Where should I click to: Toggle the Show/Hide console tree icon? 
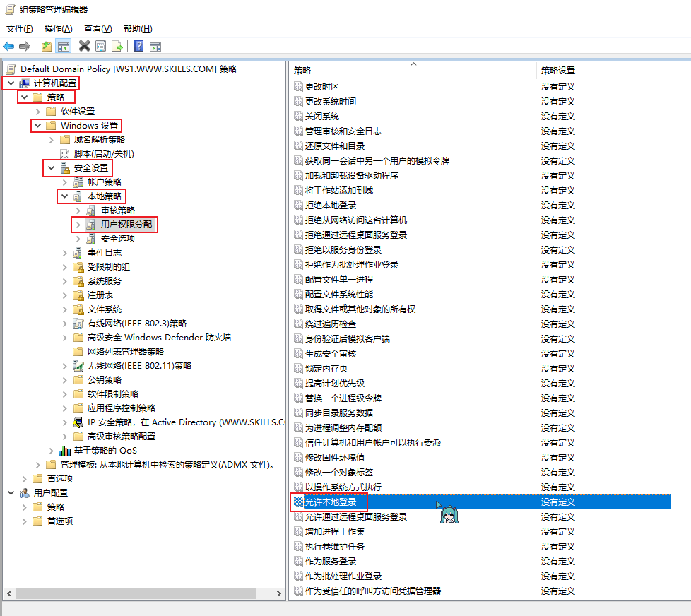64,46
